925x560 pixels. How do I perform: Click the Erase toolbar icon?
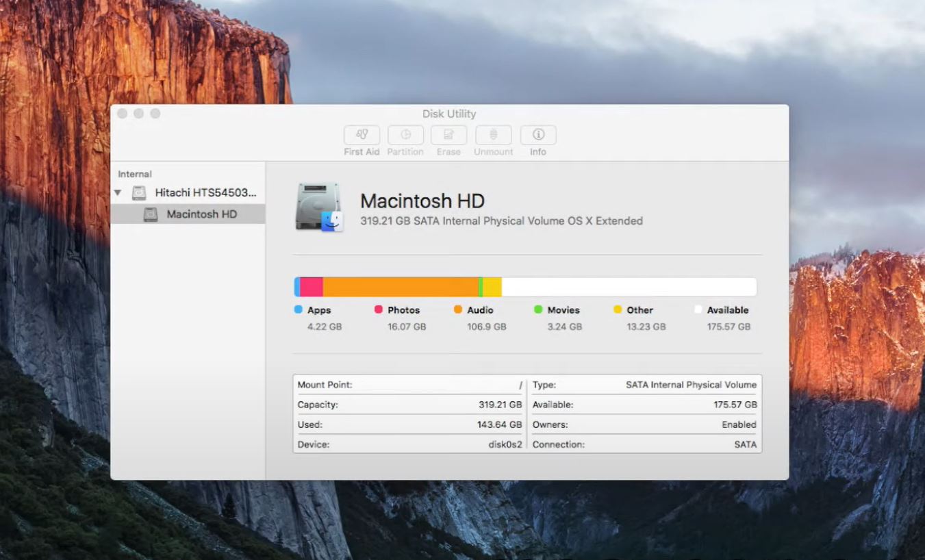(448, 135)
